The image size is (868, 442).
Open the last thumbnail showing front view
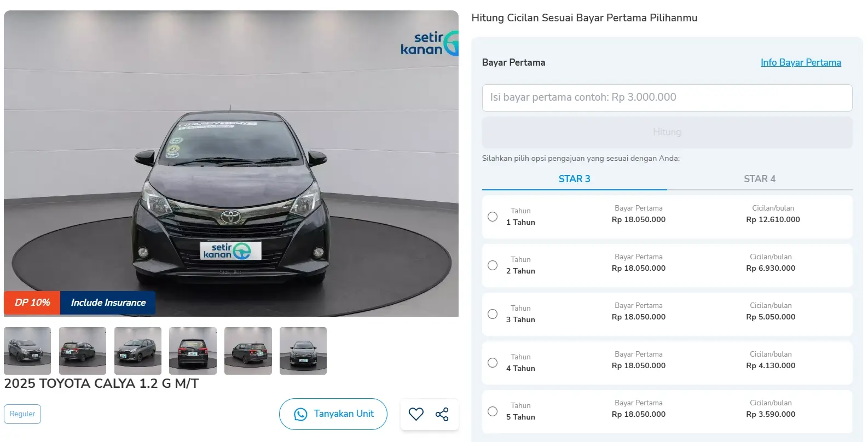(303, 351)
